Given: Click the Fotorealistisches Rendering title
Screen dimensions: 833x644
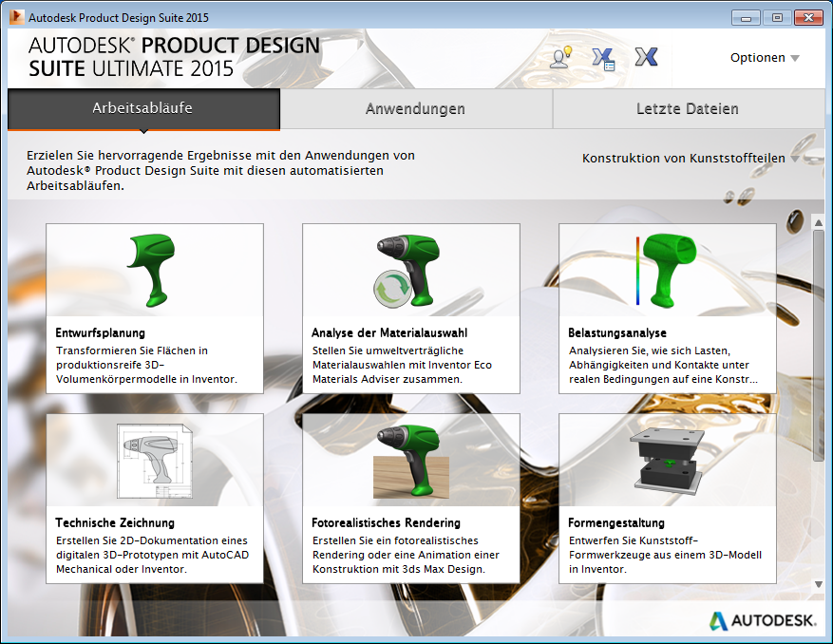Looking at the screenshot, I should pos(387,522).
